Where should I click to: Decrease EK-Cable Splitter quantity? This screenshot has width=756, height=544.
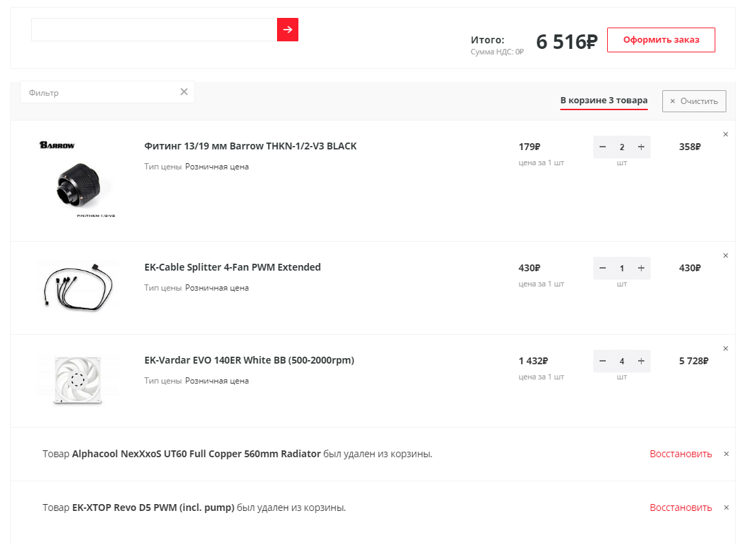click(603, 268)
